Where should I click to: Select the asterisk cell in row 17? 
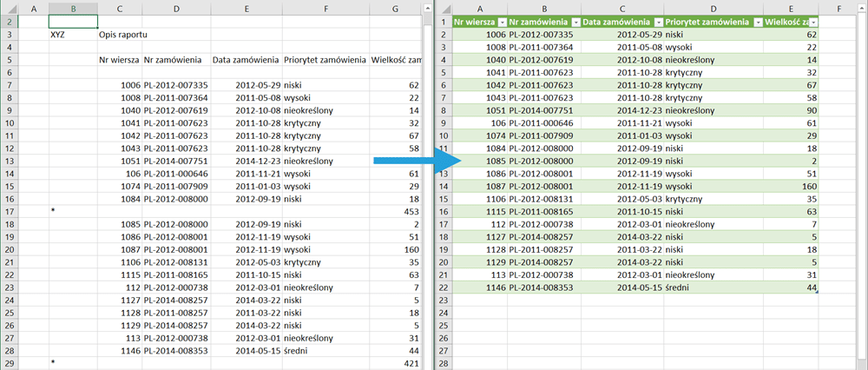pos(73,211)
